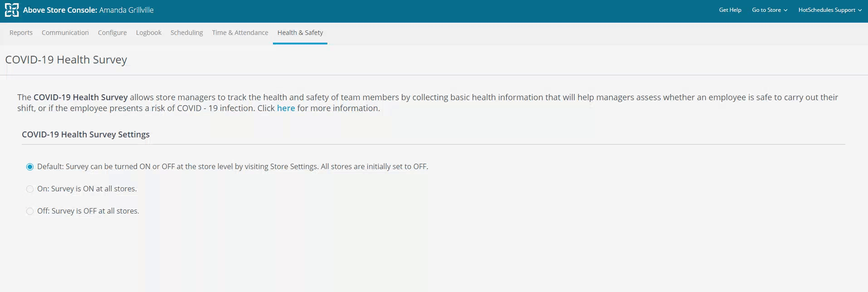Viewport: 868px width, 292px height.
Task: Go to the Configure tab
Action: [x=112, y=33]
